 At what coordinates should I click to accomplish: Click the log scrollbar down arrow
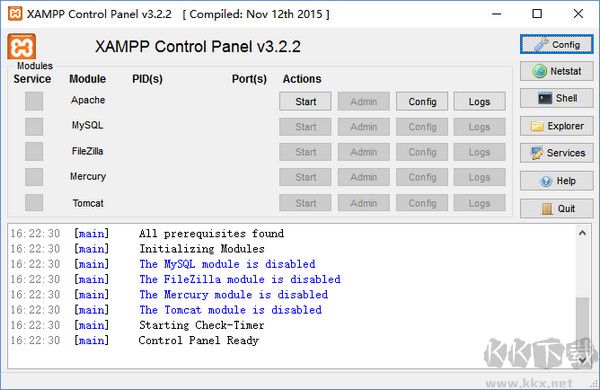[x=582, y=360]
